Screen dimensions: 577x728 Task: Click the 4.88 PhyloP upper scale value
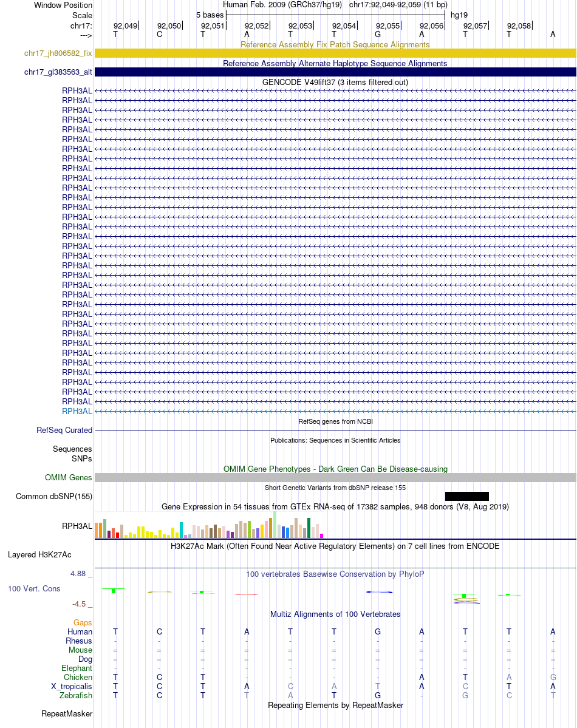coord(78,574)
